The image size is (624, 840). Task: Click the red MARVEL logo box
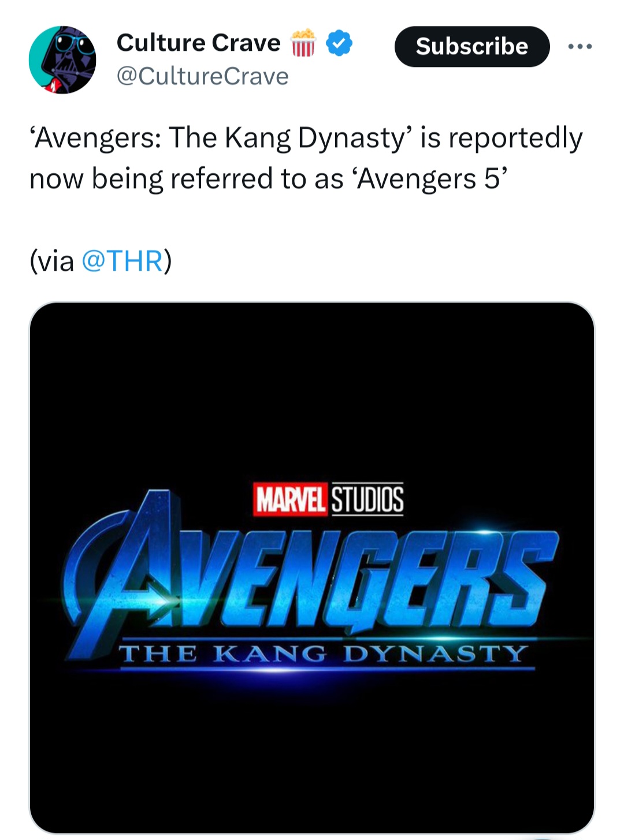click(291, 499)
